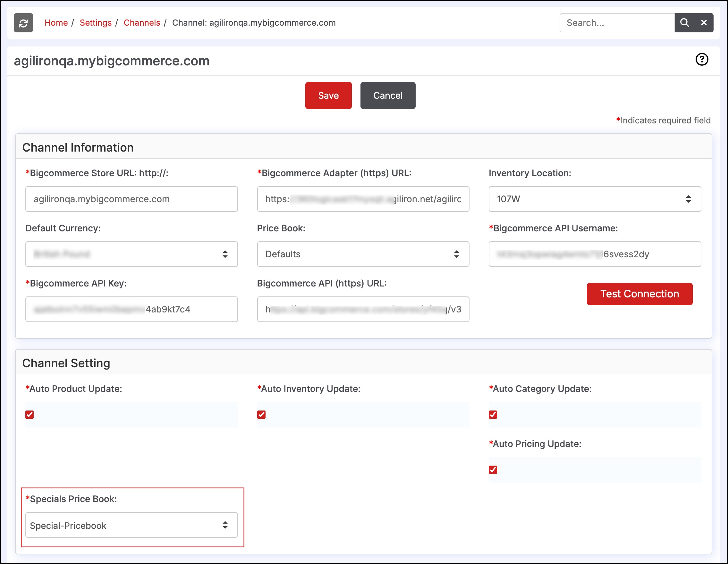Click the agilironqa.mybigcommerce.com page title

(112, 61)
